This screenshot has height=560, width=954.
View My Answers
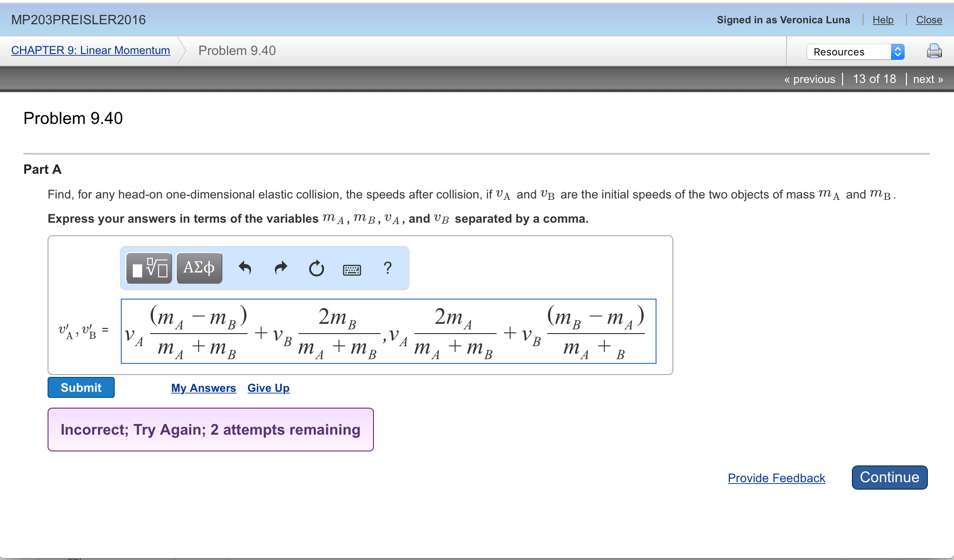click(x=203, y=388)
